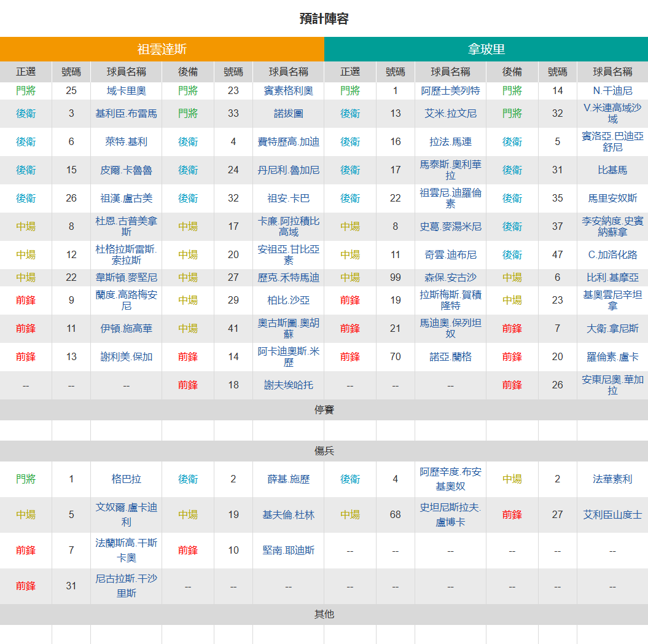
Task: Open player link 諾亞.蘭格
Action: coord(450,357)
